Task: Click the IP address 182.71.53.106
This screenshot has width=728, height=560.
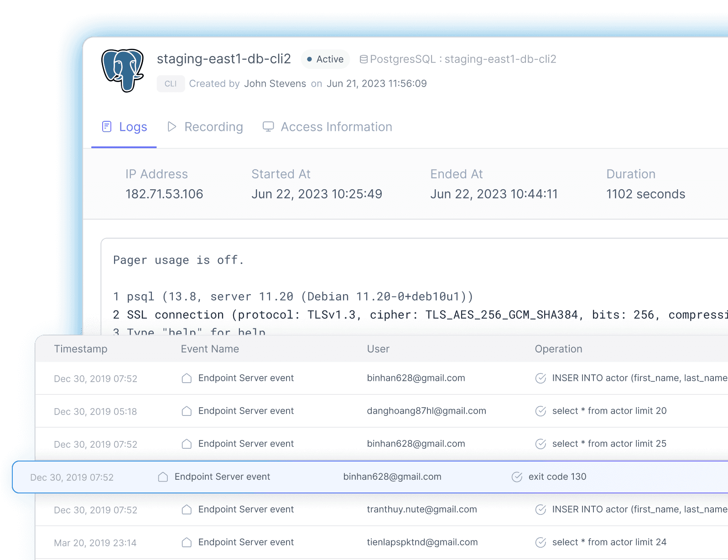Action: click(x=164, y=194)
